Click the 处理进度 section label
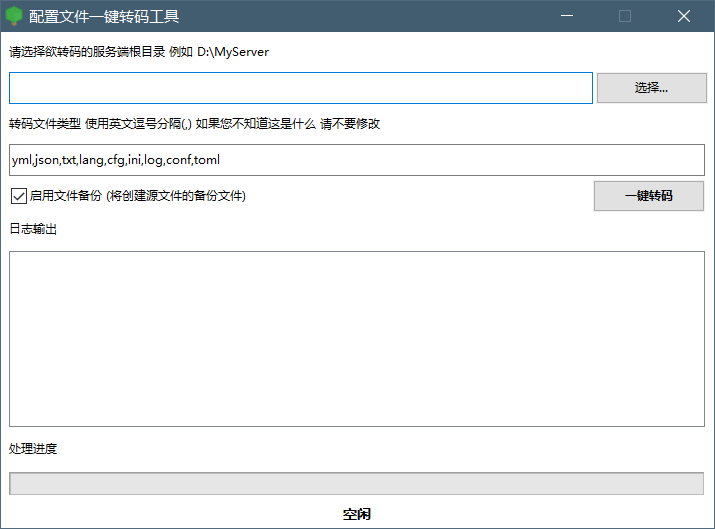The width and height of the screenshot is (715, 529). (x=33, y=449)
